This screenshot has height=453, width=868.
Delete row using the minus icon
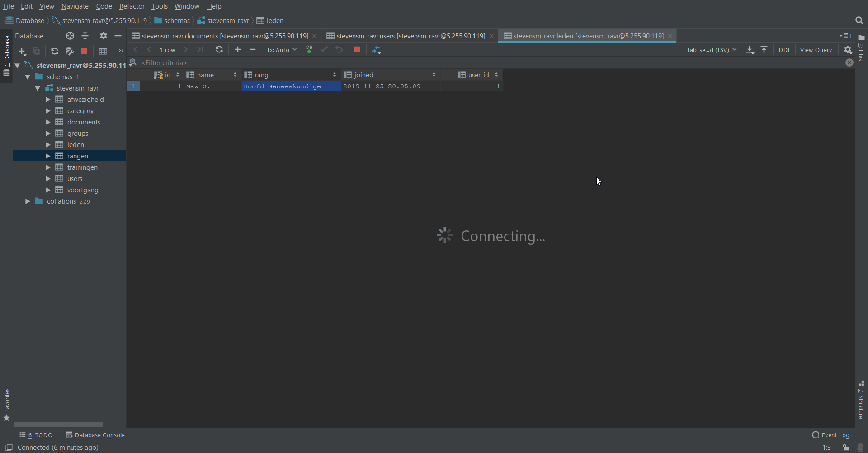pyautogui.click(x=253, y=50)
